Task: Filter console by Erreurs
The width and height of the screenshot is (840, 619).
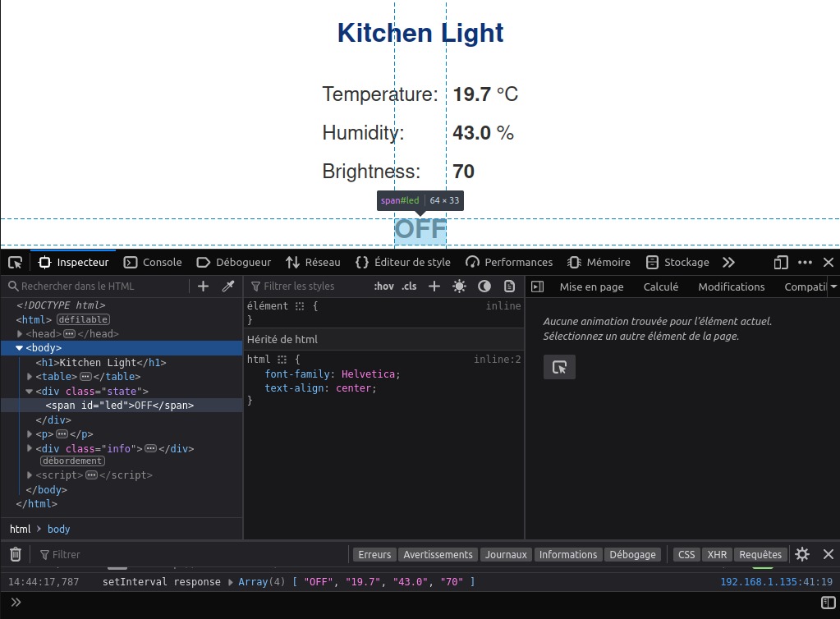Action: pos(374,555)
